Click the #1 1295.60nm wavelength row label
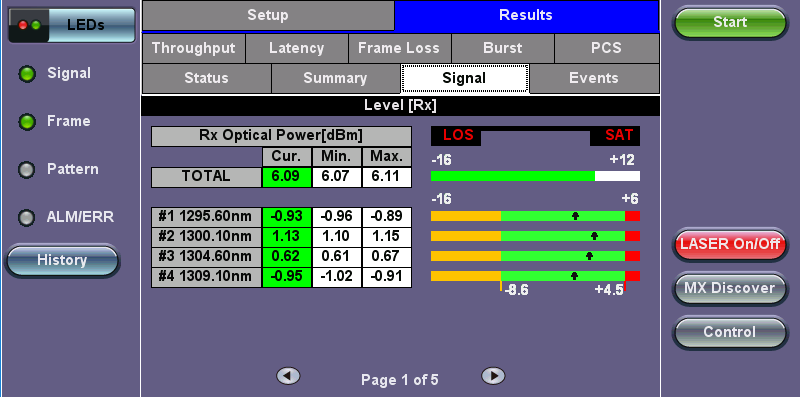The height and width of the screenshot is (397, 800). tap(206, 217)
